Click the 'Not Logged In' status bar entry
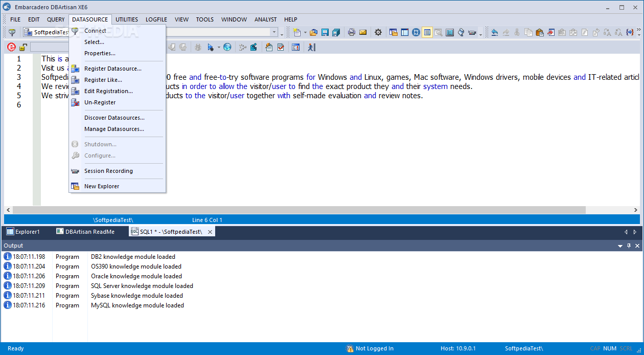The width and height of the screenshot is (644, 355). (370, 348)
